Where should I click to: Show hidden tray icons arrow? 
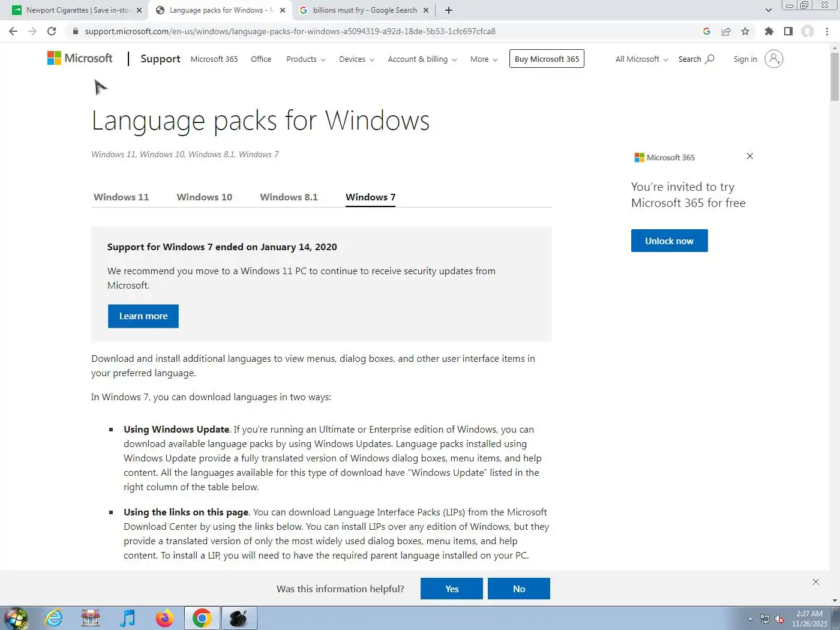coord(750,619)
